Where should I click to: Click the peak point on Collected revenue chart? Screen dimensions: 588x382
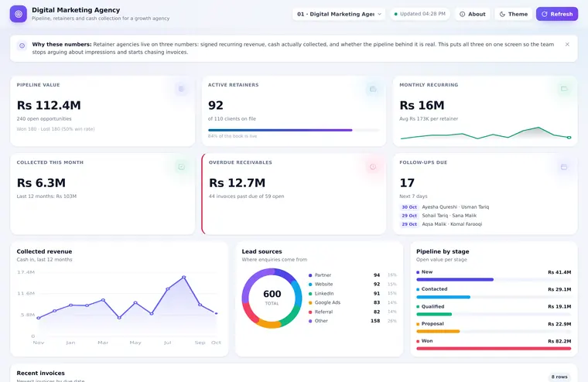(x=184, y=278)
